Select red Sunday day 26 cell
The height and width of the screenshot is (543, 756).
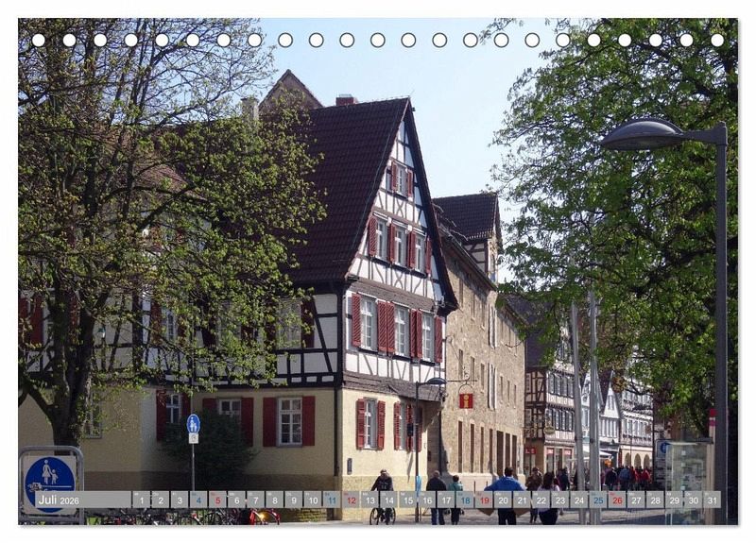tap(618, 500)
